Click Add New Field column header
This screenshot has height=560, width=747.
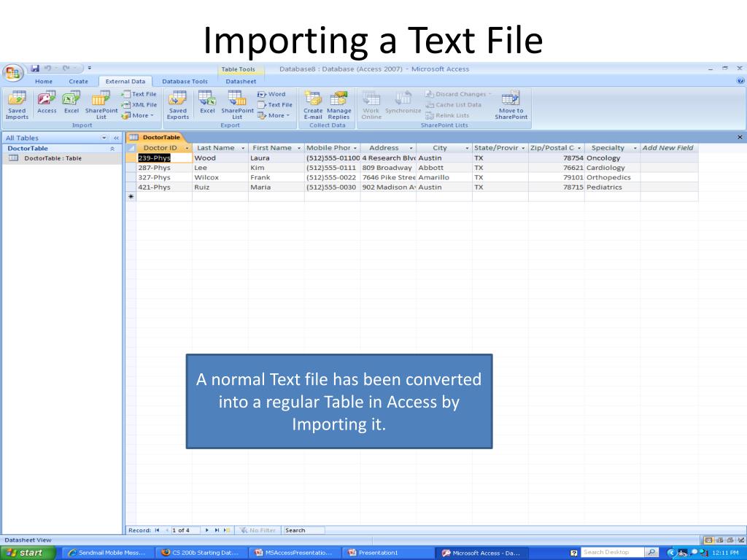pos(668,148)
